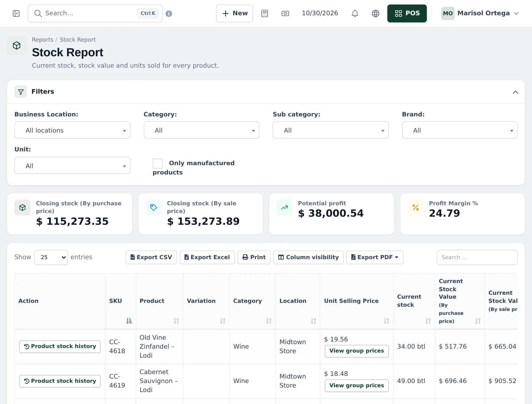Open the POS button

coord(407,13)
